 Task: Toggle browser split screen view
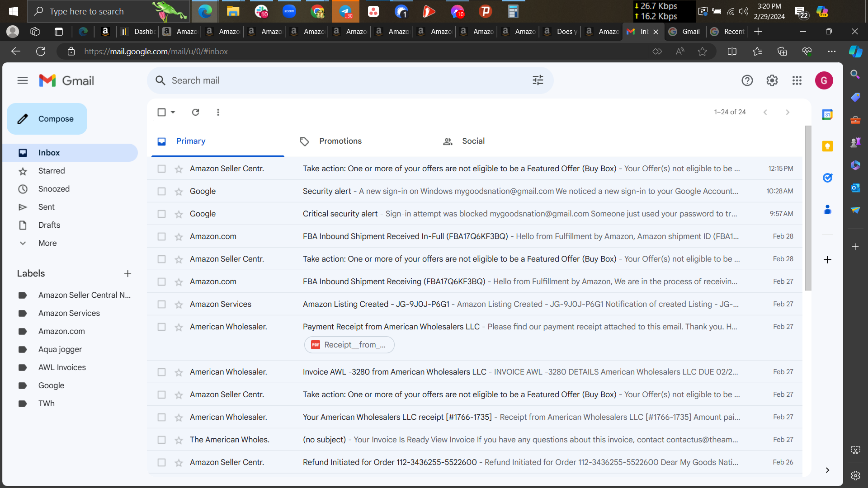click(732, 52)
